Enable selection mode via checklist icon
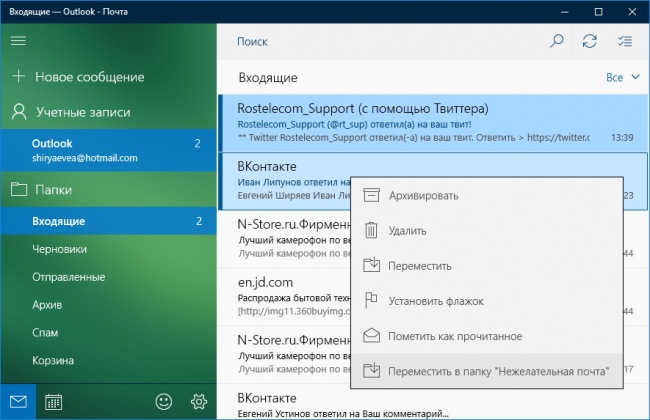Viewport: 650px width, 420px height. pyautogui.click(x=624, y=41)
